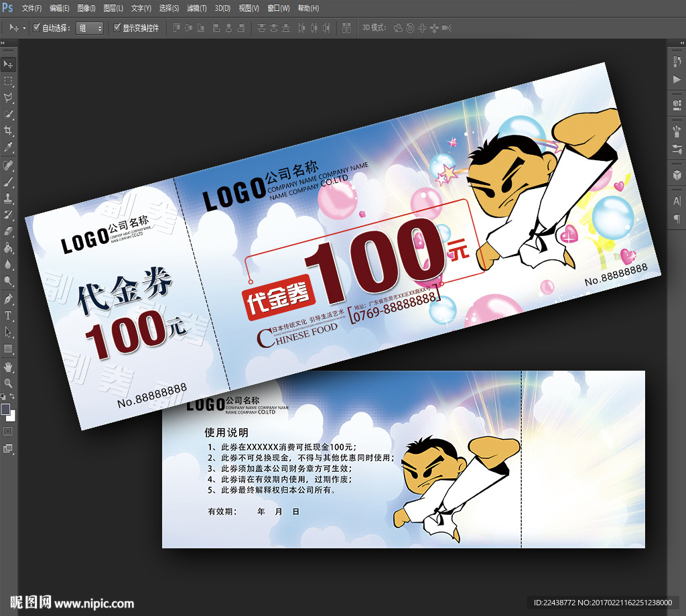Image resolution: width=686 pixels, height=616 pixels.
Task: Reset default foreground and background colors
Action: coord(3,396)
